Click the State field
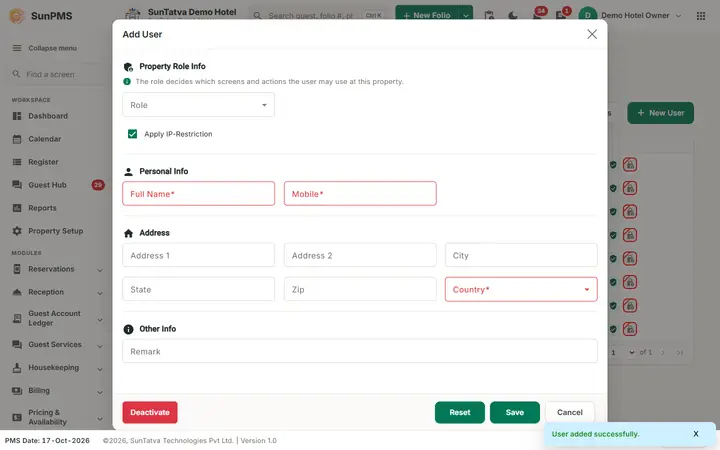The image size is (720, 450). (198, 289)
